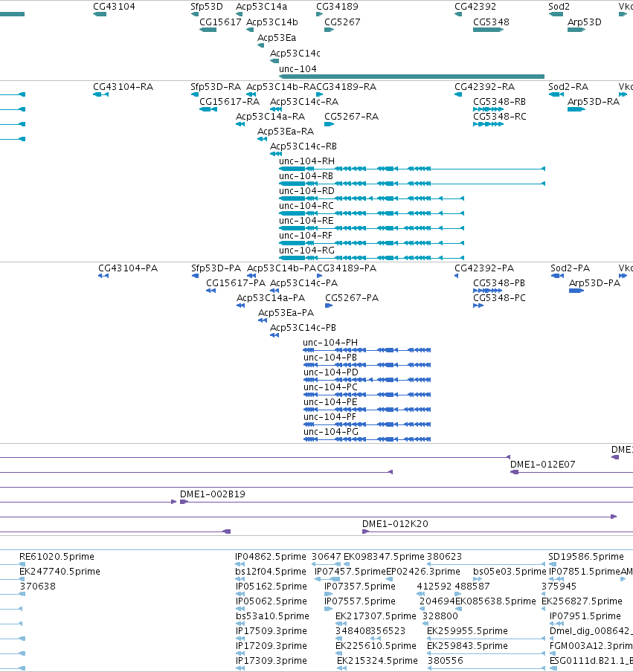Viewport: 633px width, 672px height.
Task: Click the CG5348-PC protein label
Action: [x=499, y=298]
